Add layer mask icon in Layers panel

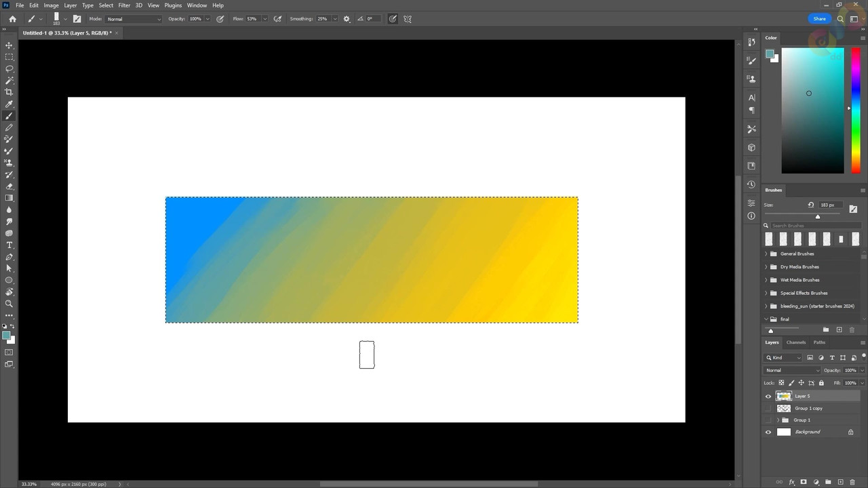click(804, 482)
